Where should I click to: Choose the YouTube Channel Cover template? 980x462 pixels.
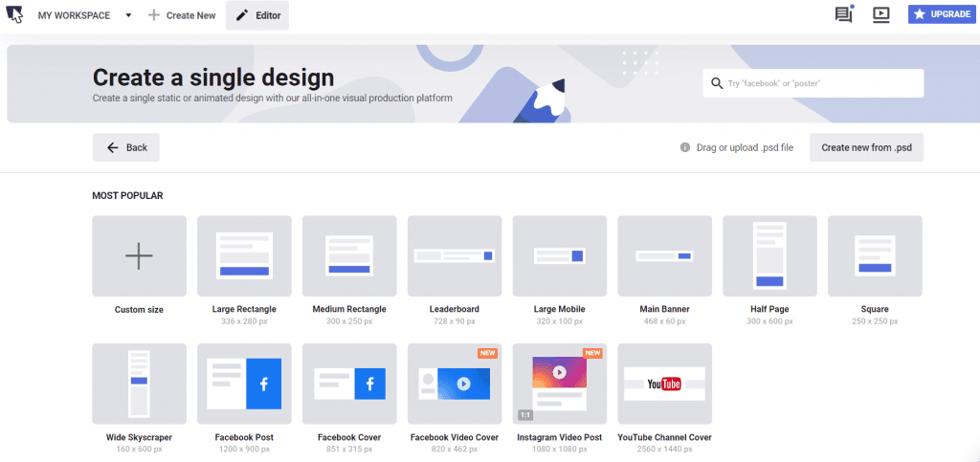pos(664,384)
